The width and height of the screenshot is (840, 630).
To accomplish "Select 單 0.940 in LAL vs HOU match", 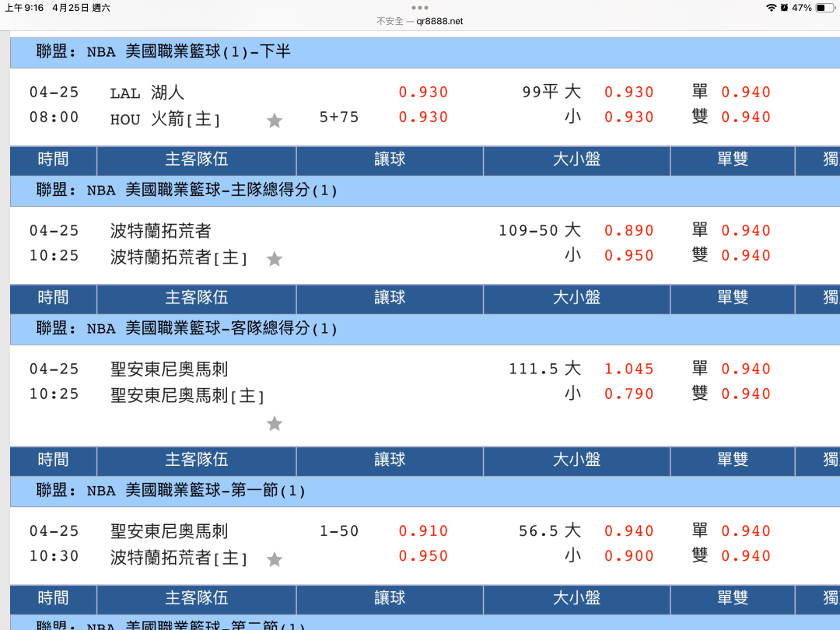I will coord(746,92).
